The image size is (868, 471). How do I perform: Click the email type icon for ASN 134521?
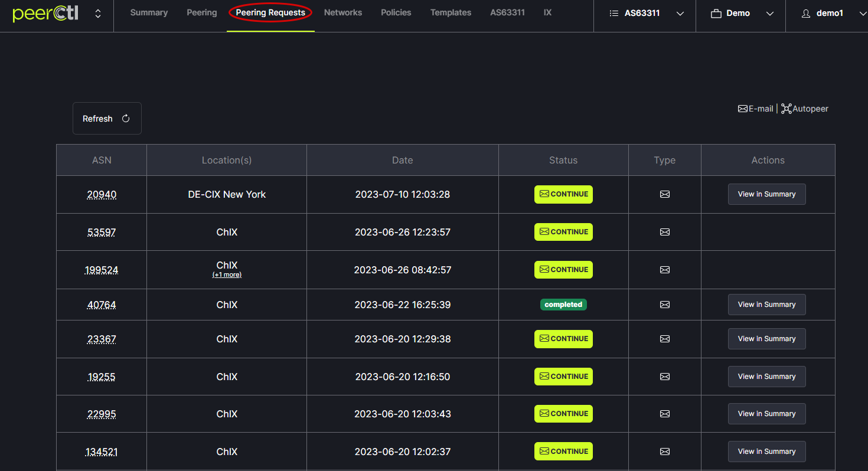664,452
